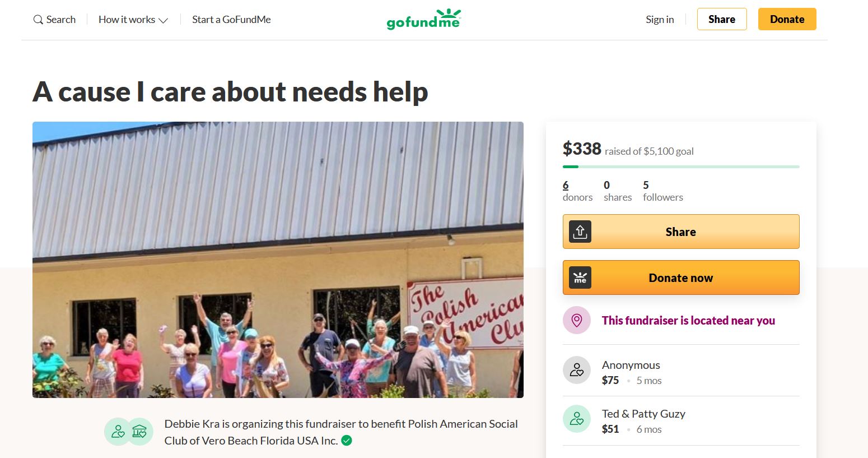This screenshot has height=458, width=868.
Task: Click the charity building heart icon
Action: (139, 432)
